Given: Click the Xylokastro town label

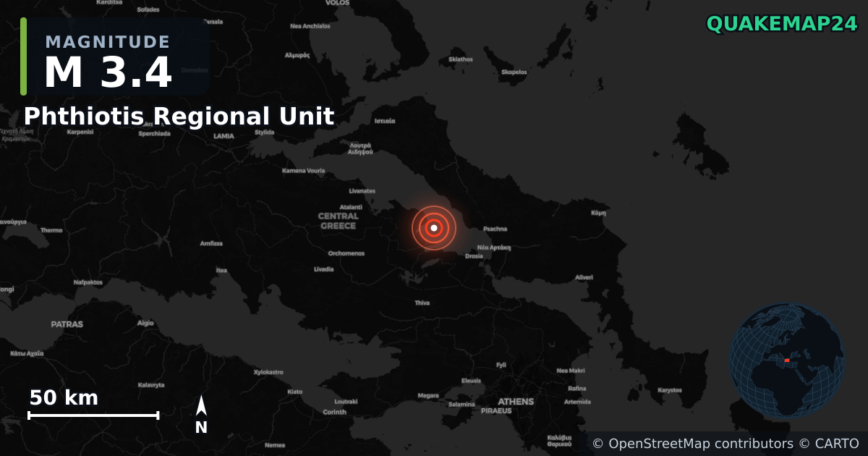Looking at the screenshot, I should [268, 372].
